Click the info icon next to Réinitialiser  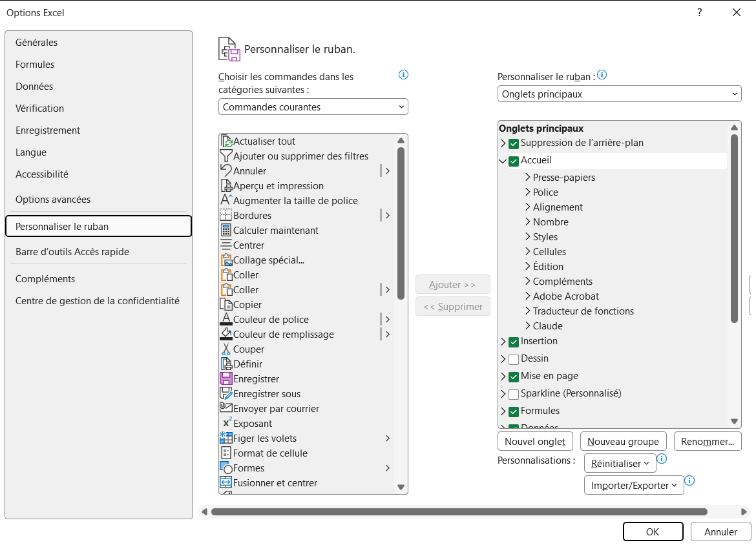pyautogui.click(x=662, y=459)
